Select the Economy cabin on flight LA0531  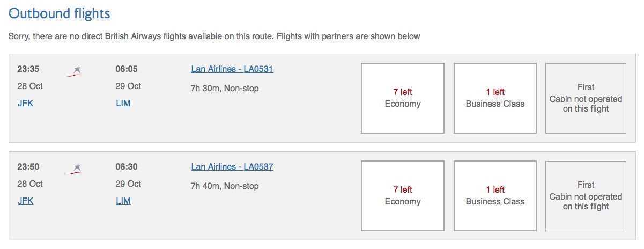[x=403, y=98]
